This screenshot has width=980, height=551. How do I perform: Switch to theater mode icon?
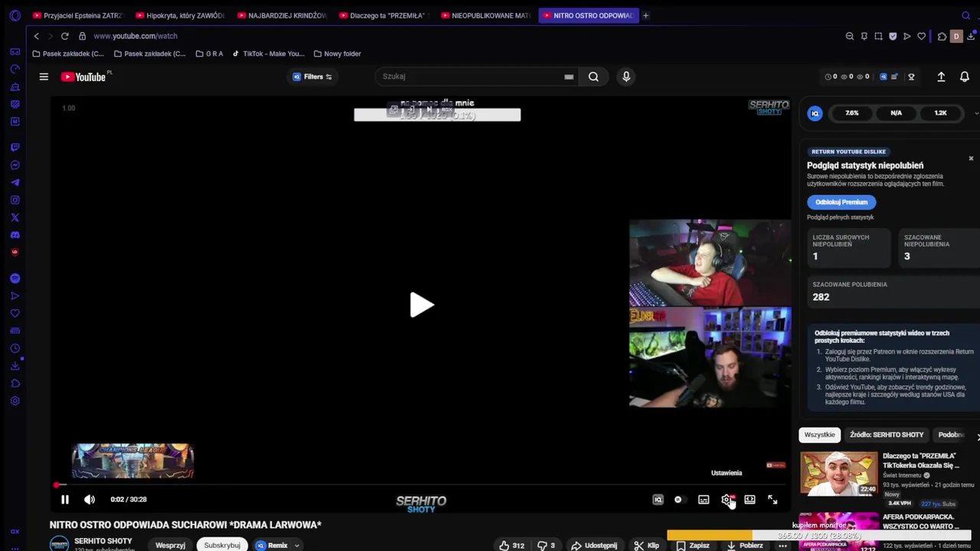(x=750, y=500)
